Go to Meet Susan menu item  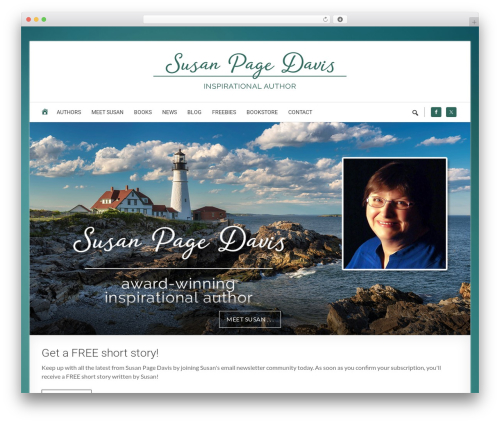pyautogui.click(x=107, y=112)
